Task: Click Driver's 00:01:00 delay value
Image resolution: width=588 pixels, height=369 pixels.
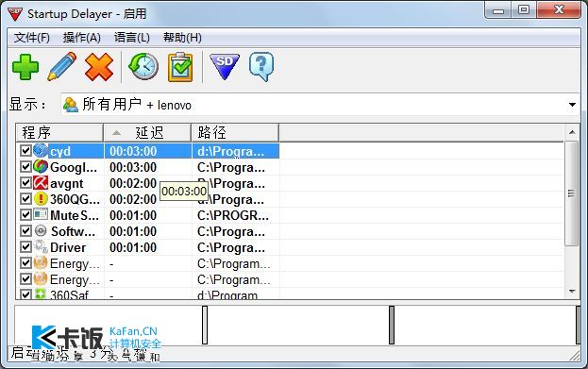Action: (x=133, y=248)
